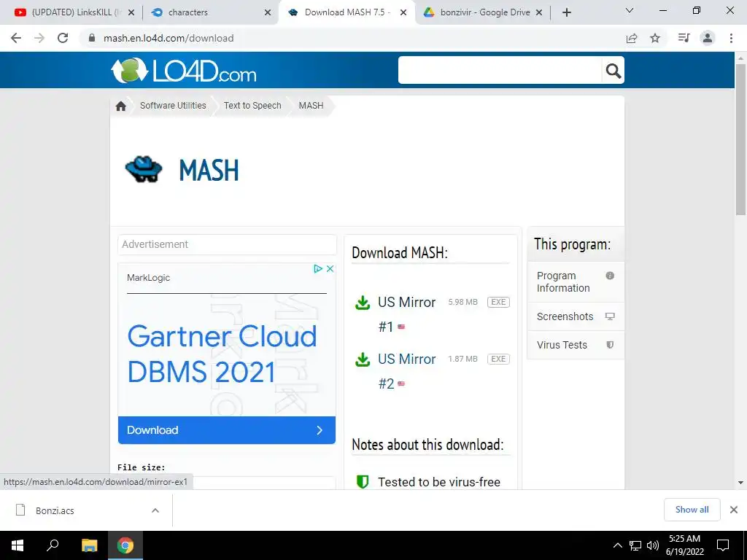Open the Virus Tests sidebar link

(576, 345)
